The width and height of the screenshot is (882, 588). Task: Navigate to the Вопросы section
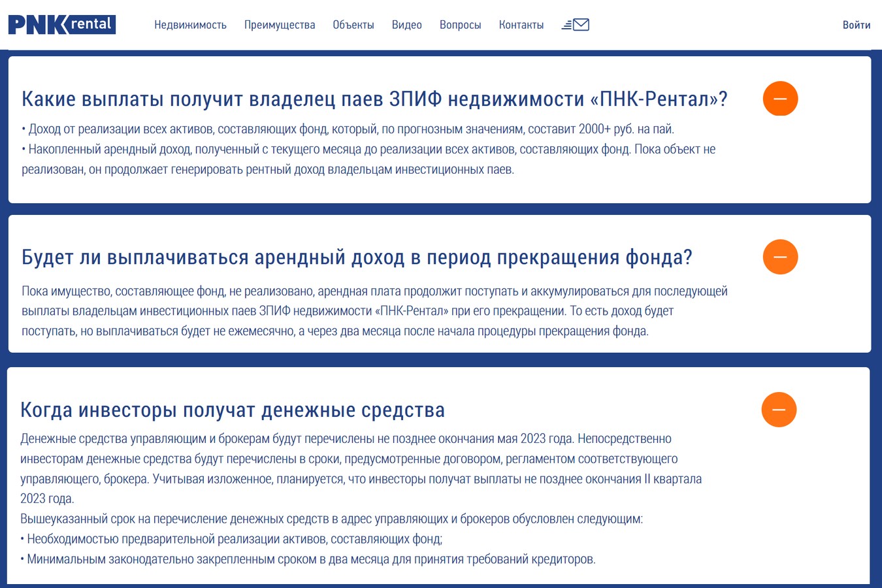tap(461, 25)
